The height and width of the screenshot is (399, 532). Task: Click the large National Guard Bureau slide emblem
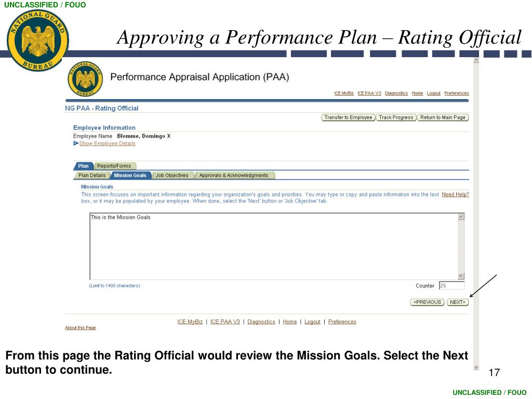pos(37,40)
